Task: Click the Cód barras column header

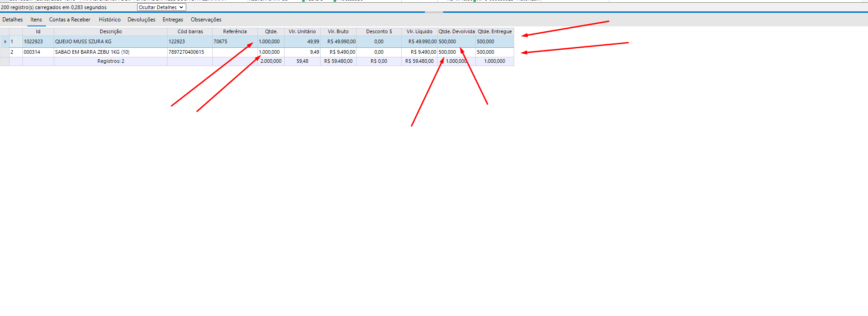Action: pyautogui.click(x=190, y=31)
